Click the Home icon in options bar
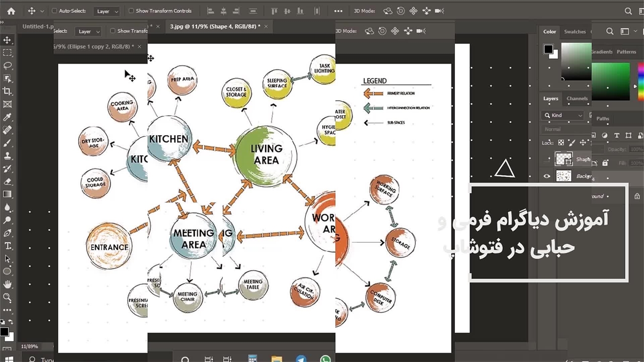The height and width of the screenshot is (362, 644). click(11, 11)
